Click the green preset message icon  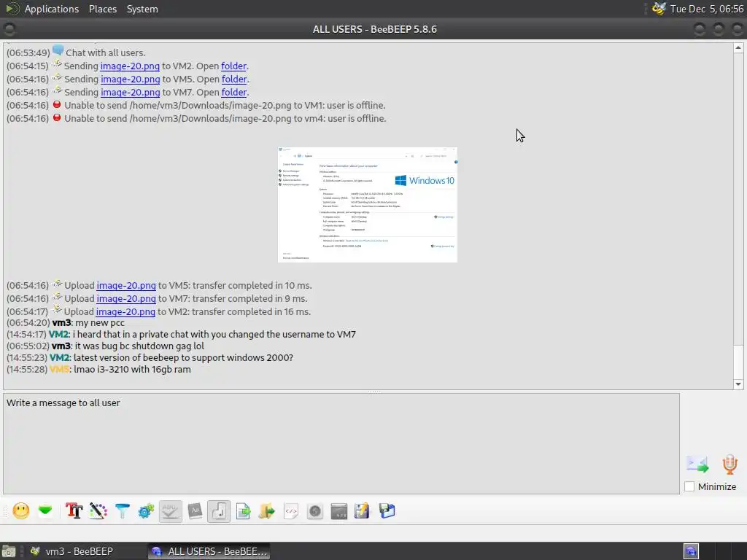pos(45,511)
